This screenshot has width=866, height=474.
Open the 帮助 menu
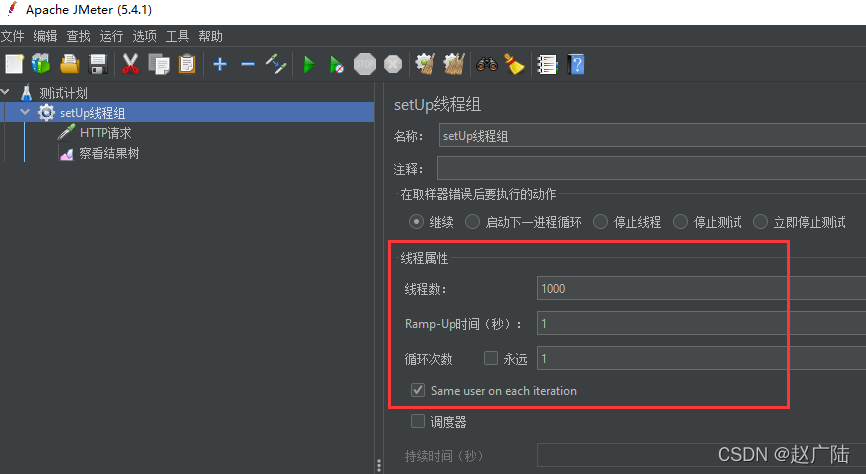click(x=210, y=36)
